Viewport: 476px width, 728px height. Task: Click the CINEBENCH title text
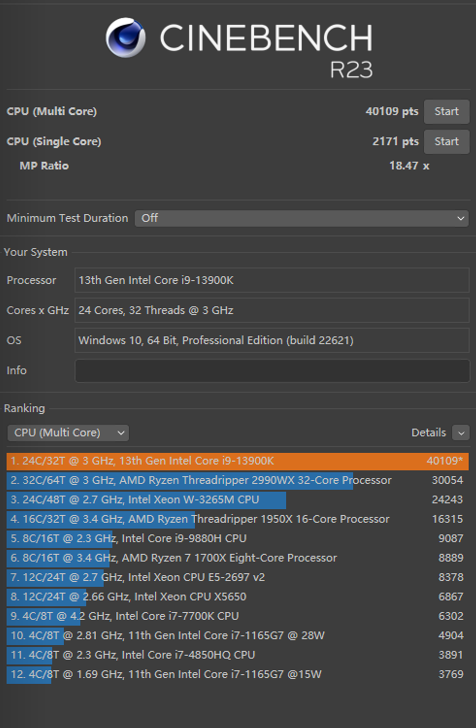click(266, 38)
